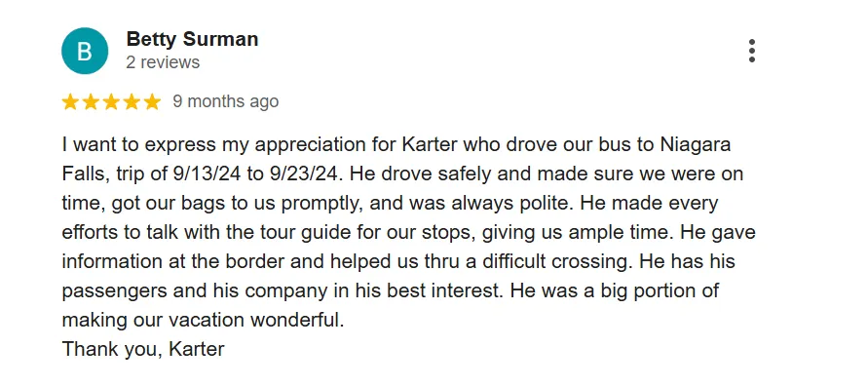Click the "9 months ago" timestamp
This screenshot has height=386, width=868.
click(x=225, y=102)
